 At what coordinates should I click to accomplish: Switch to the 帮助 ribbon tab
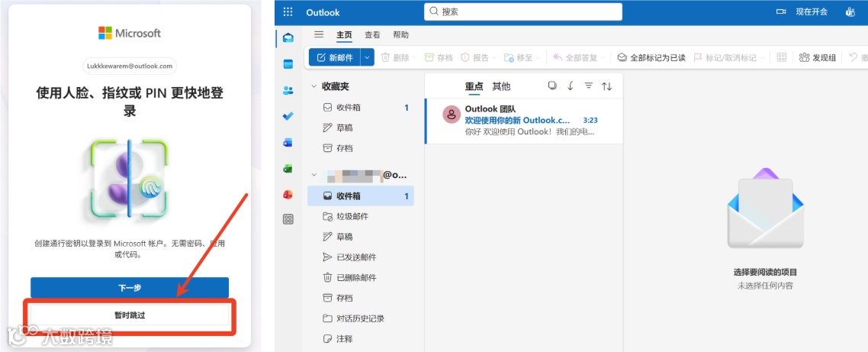(400, 34)
